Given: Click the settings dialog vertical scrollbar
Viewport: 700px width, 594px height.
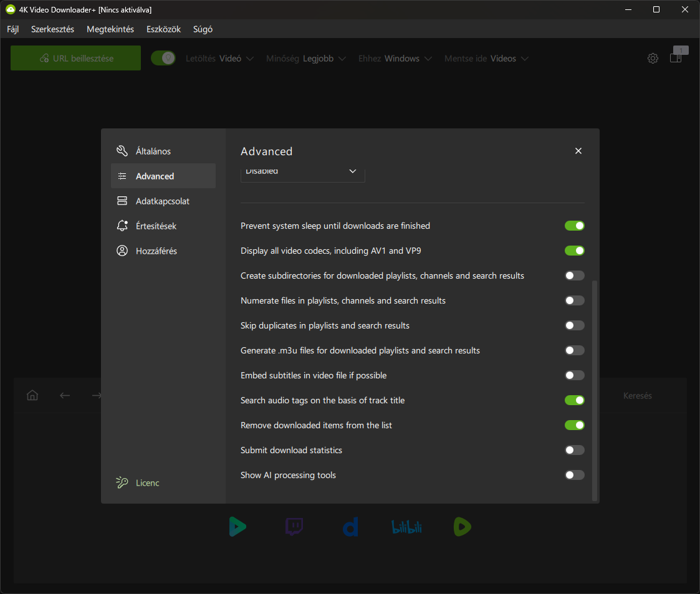Looking at the screenshot, I should [594, 391].
